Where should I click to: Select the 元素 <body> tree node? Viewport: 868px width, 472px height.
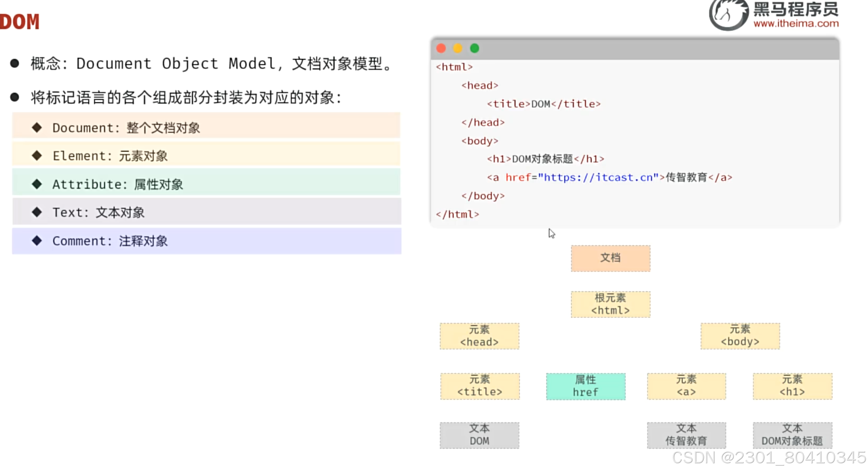740,336
